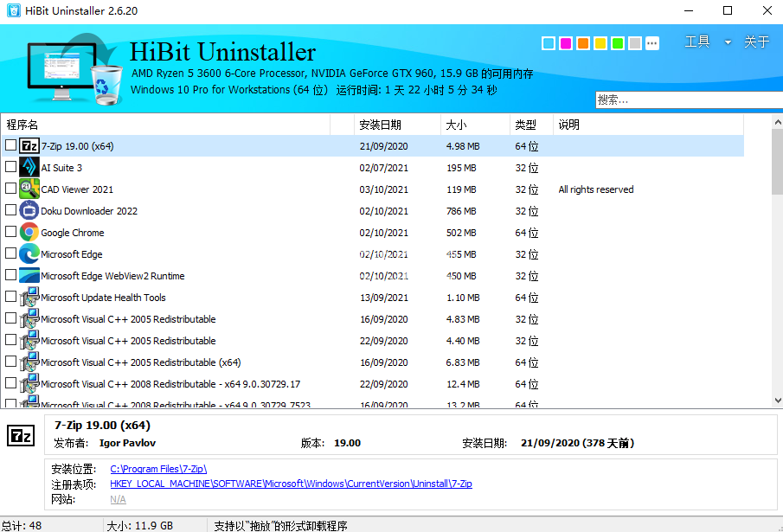Check Visual C++ 2005 Redistributable 4.83 MB checkbox
This screenshot has width=783, height=532.
10,318
